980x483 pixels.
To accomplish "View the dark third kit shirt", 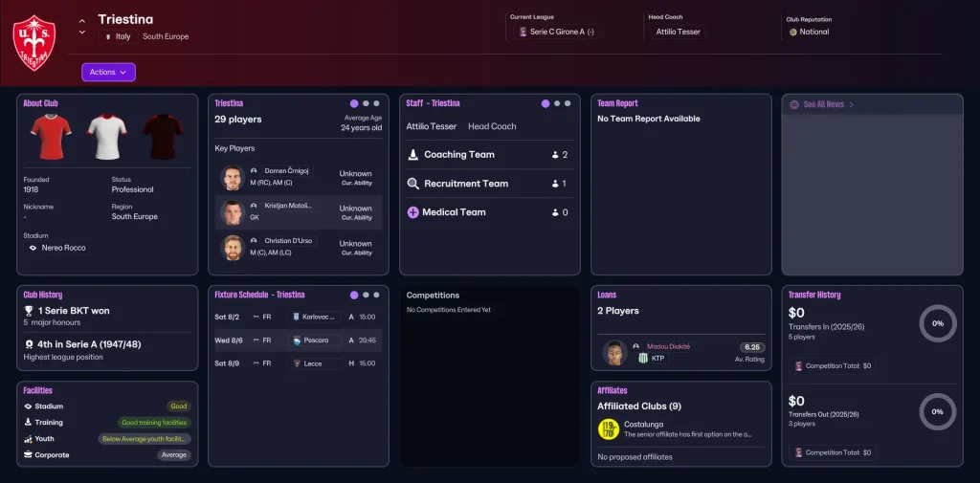I will point(163,136).
